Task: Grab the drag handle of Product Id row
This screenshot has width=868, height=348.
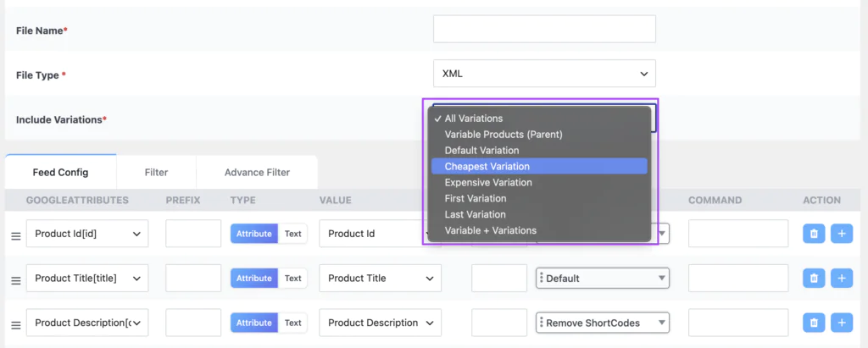Action: (x=16, y=236)
